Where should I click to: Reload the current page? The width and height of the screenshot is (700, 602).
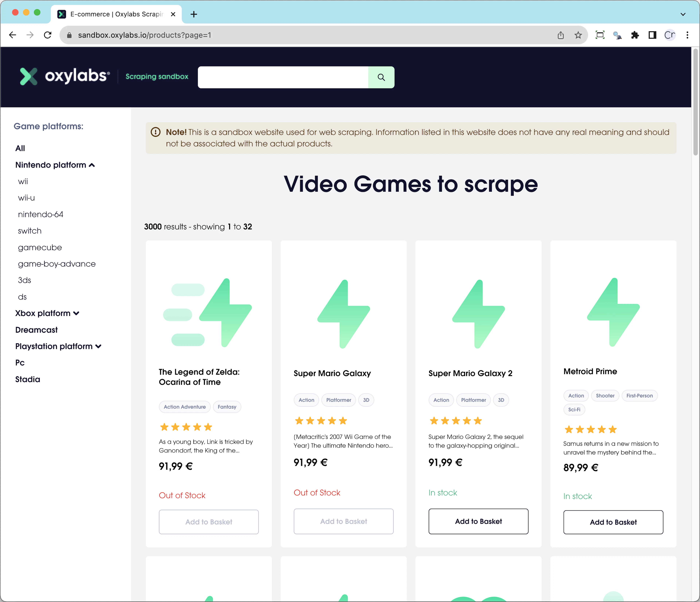(48, 35)
